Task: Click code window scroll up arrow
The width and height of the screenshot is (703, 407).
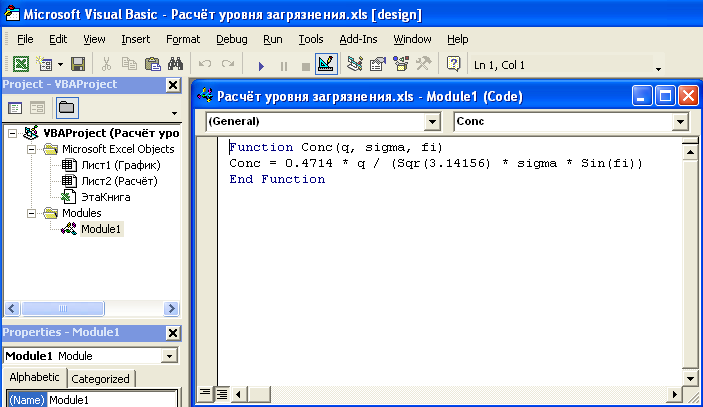Action: [690, 152]
